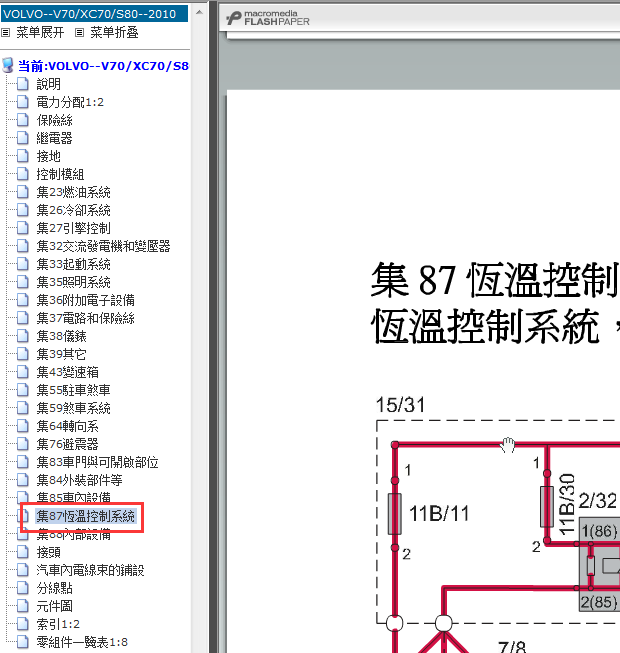Open 集32交流發電機和變壓器 in the tree
Viewport: 620px width, 653px height.
103,246
